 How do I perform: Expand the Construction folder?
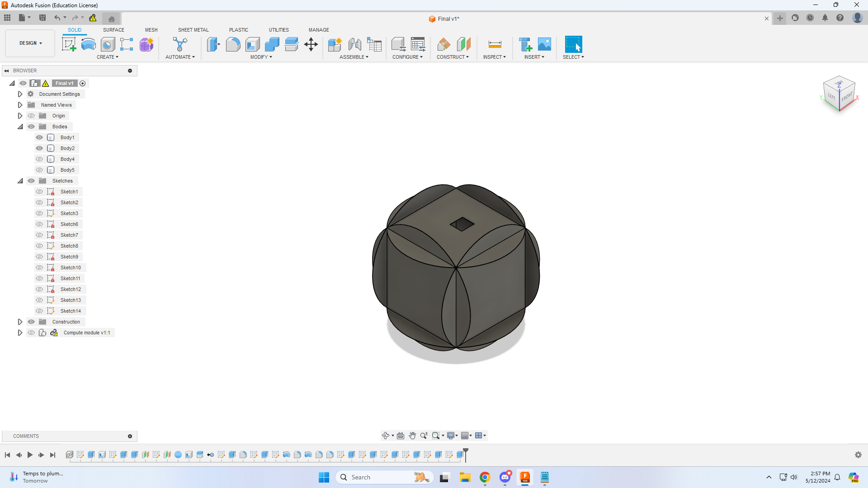click(20, 322)
